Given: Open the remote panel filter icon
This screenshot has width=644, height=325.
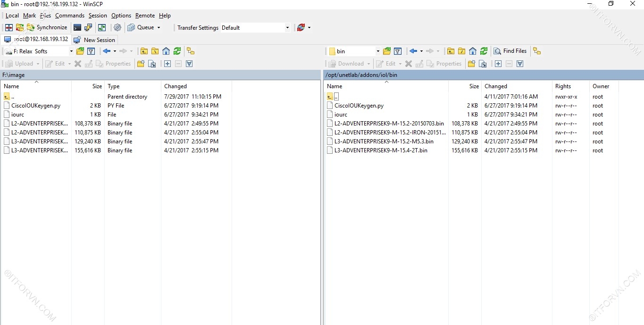Looking at the screenshot, I should (x=398, y=51).
